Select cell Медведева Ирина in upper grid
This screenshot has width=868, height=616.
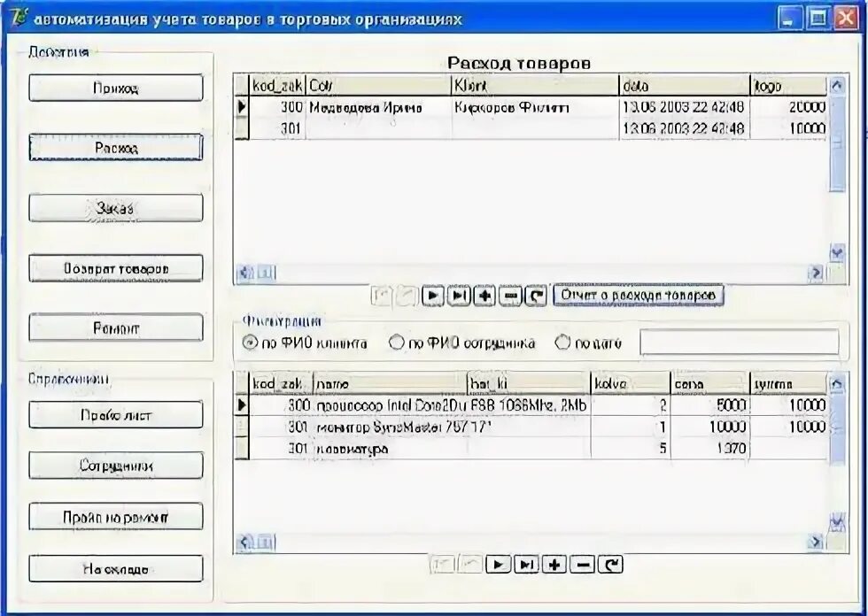[x=378, y=107]
